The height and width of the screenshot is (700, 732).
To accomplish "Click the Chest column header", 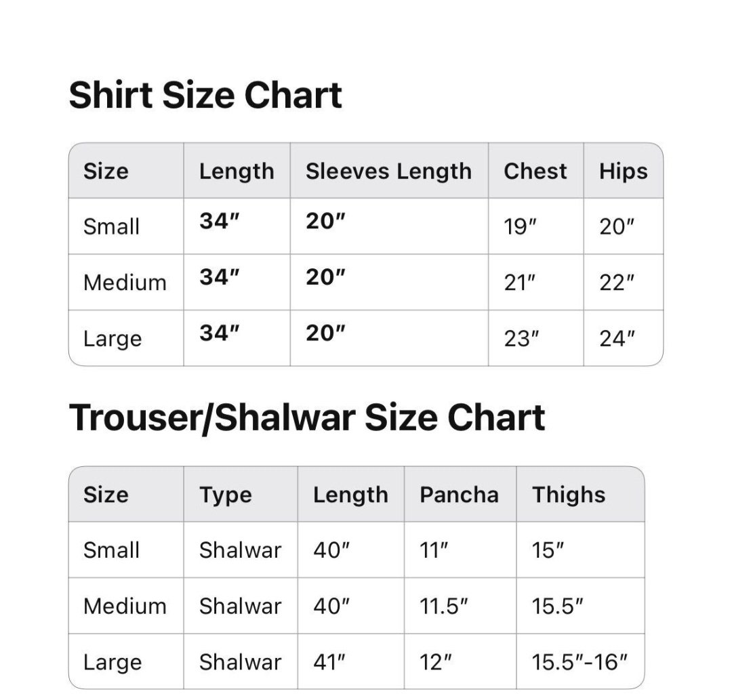I will (535, 171).
